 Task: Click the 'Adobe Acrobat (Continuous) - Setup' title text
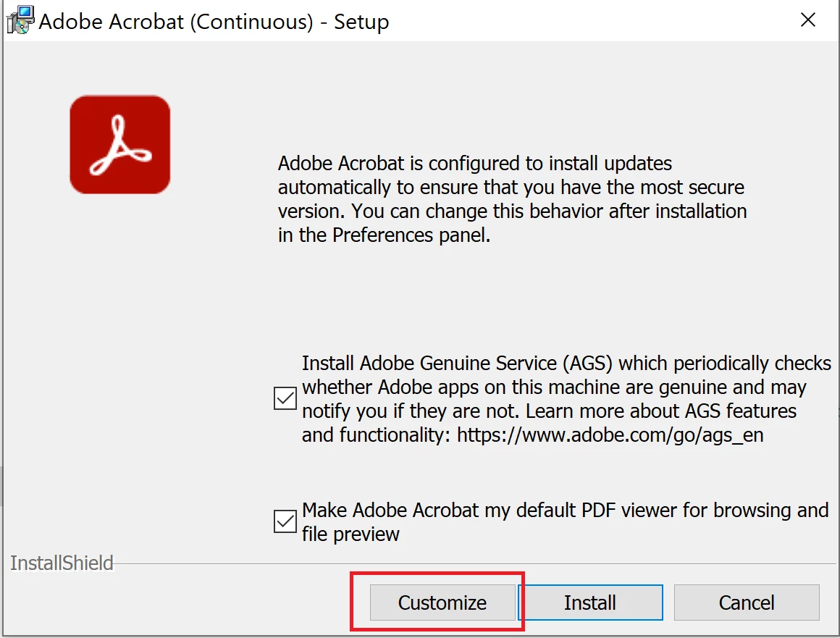click(214, 22)
